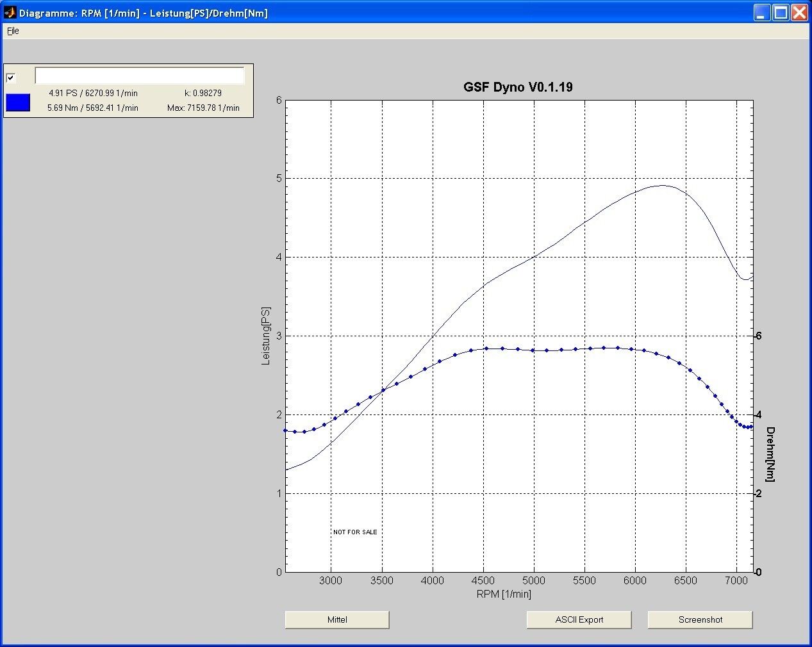
Task: Minimize the Diagramme window
Action: pyautogui.click(x=762, y=13)
